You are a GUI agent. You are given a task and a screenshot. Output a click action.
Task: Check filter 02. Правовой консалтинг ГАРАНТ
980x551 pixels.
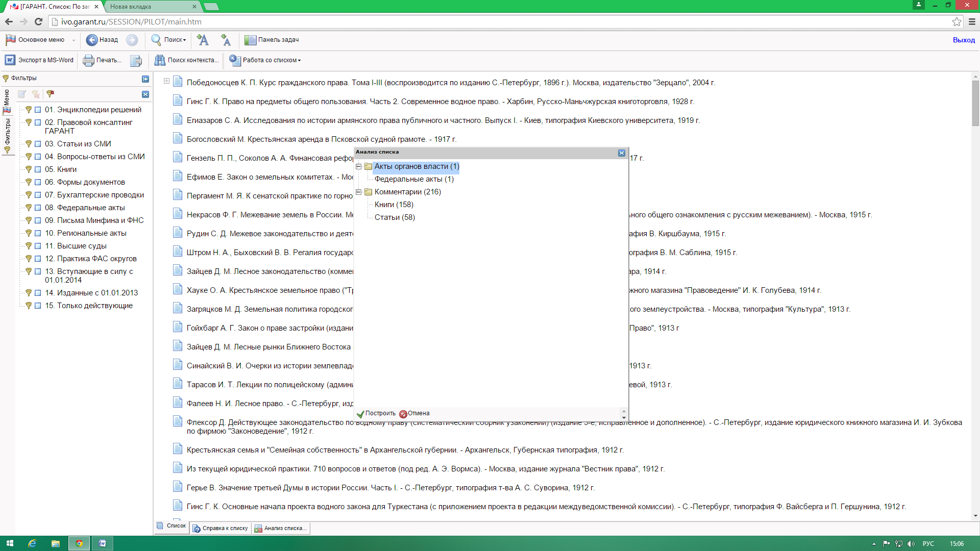(38, 122)
